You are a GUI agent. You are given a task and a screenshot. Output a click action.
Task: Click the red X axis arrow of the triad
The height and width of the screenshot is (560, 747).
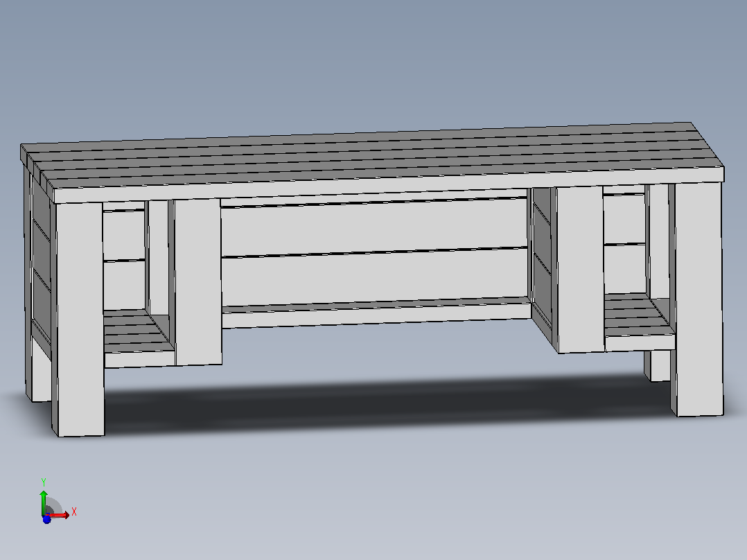[x=59, y=515]
